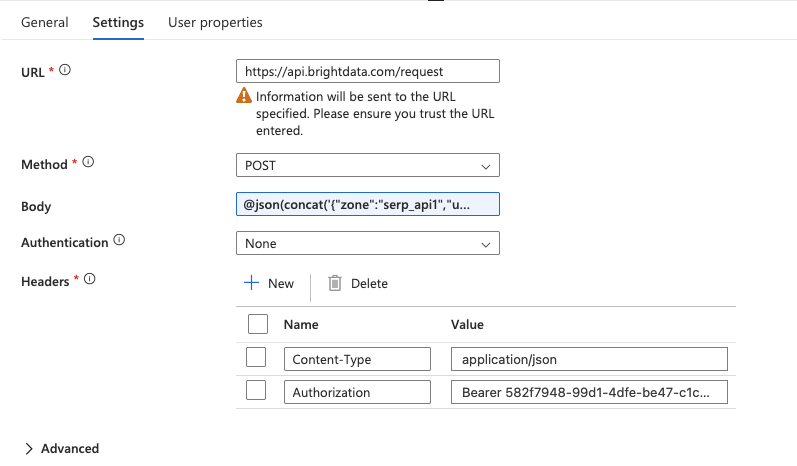The height and width of the screenshot is (466, 797).
Task: Check the Content-Type header row checkbox
Action: tap(256, 358)
